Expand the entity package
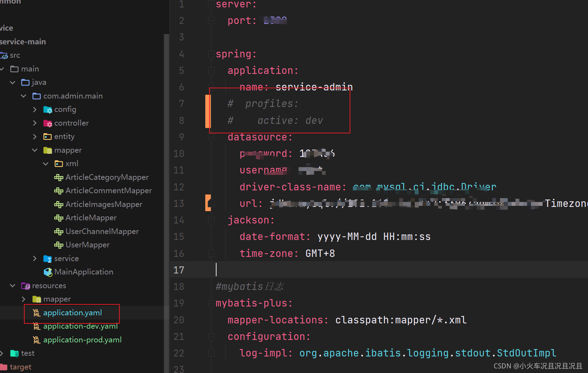 [x=35, y=136]
